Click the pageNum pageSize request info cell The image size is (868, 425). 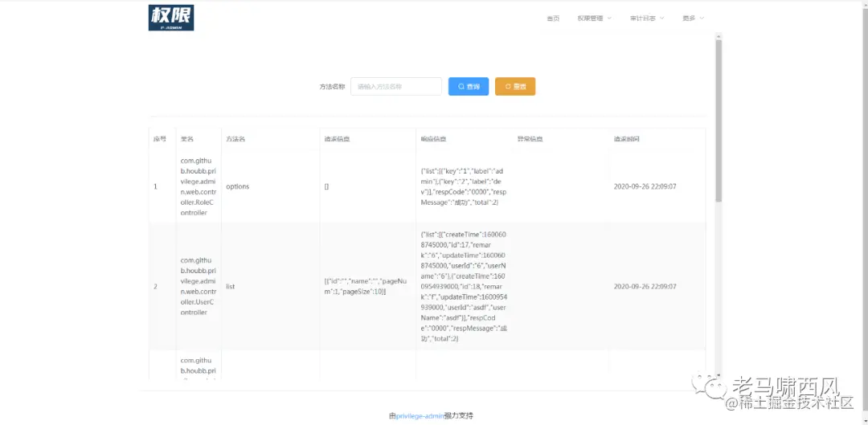[x=366, y=287]
